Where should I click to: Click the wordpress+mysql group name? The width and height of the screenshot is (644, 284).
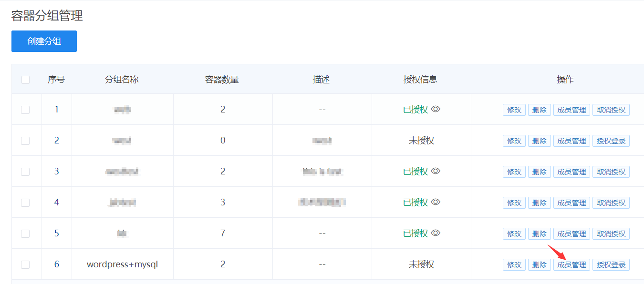pos(122,264)
